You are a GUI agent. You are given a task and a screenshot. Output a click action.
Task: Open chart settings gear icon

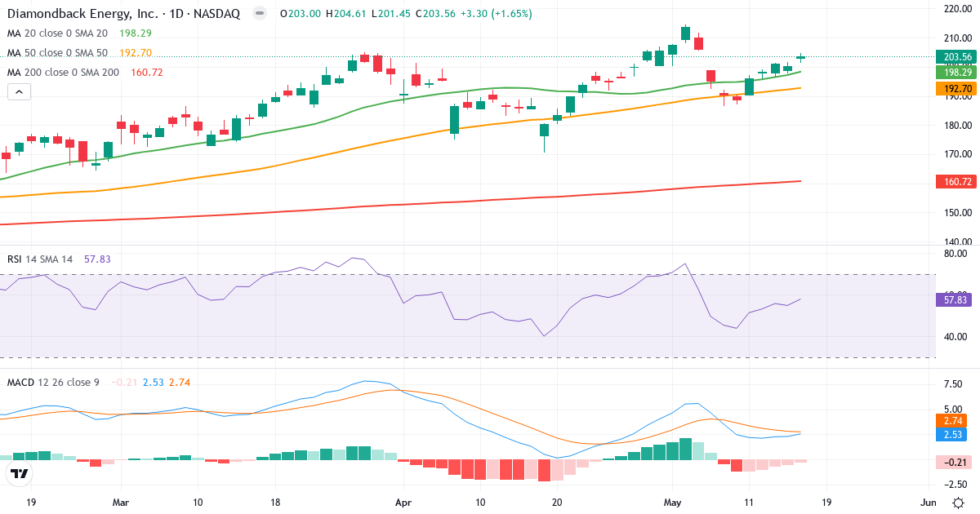[957, 502]
